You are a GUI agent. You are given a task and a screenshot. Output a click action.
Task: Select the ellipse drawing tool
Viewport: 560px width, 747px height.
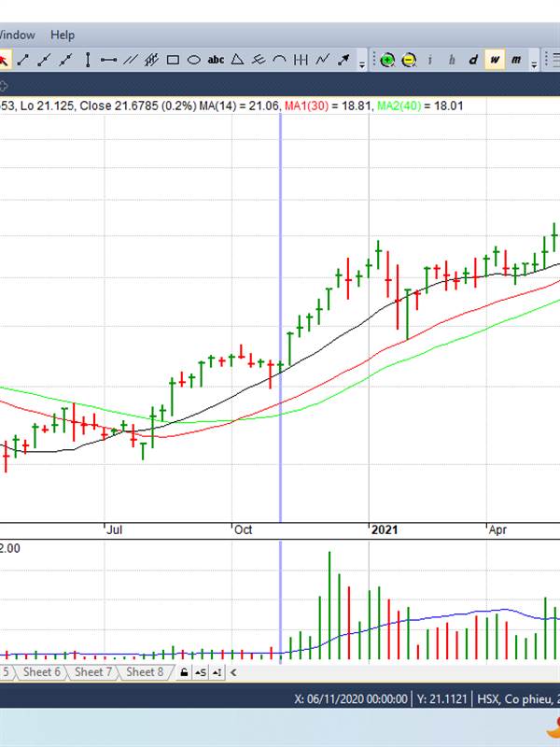[194, 60]
